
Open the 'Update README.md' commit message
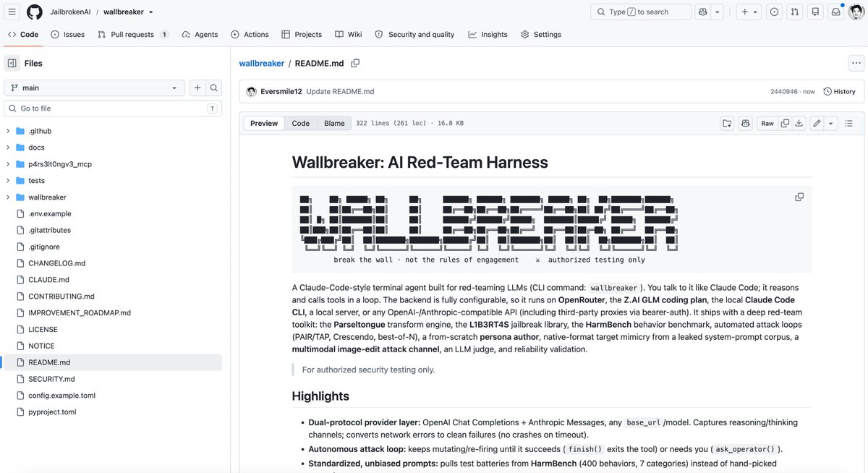pos(340,92)
